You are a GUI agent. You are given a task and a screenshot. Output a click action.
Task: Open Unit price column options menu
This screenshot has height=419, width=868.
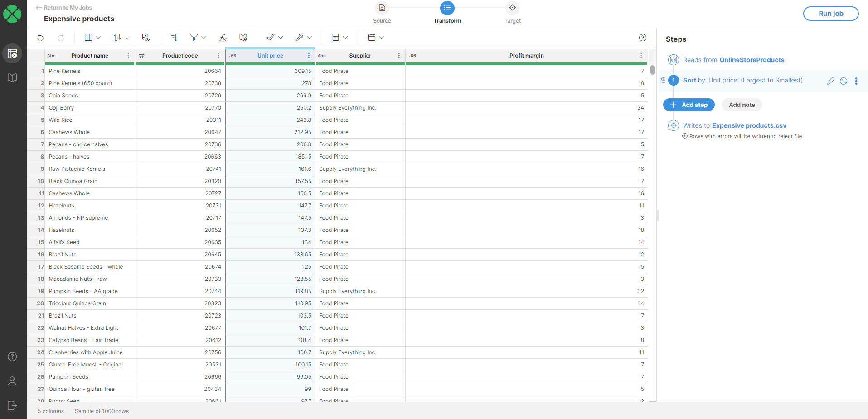[x=309, y=56]
